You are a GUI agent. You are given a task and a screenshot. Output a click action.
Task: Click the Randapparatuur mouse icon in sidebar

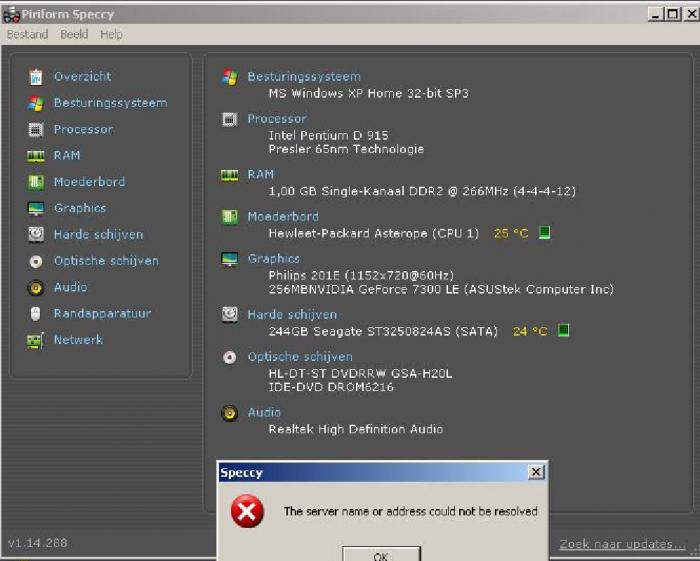click(x=36, y=314)
